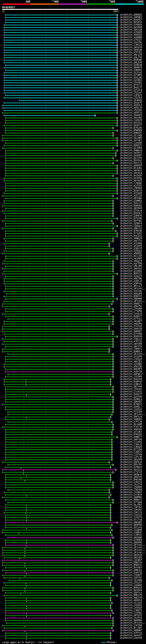Click the short cyan alignment bar for Q14K68

[69, 100]
